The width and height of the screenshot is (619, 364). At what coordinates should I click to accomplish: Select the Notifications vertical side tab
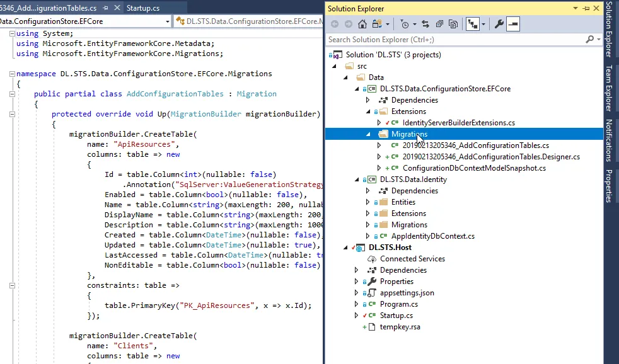pos(609,140)
